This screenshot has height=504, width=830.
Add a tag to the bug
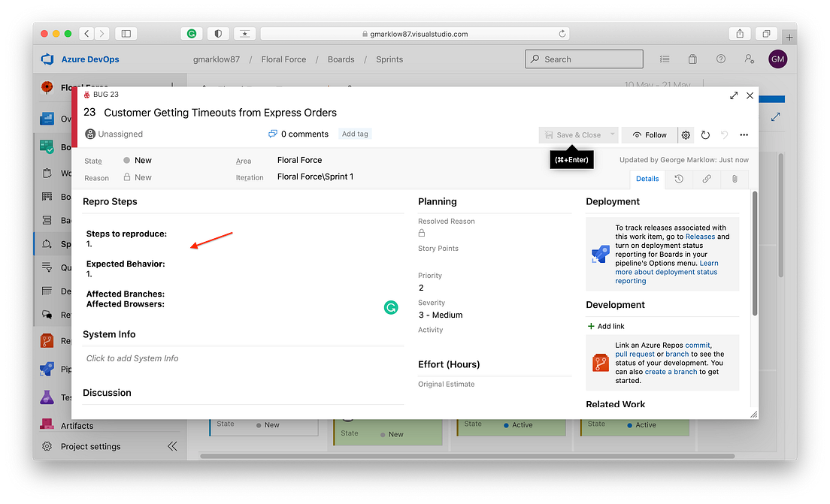(x=354, y=134)
